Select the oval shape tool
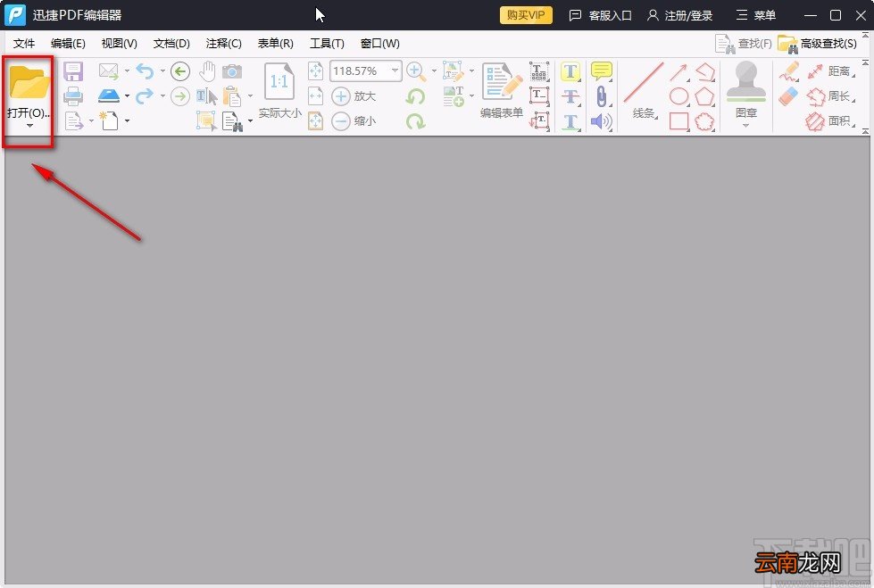This screenshot has height=588, width=874. click(x=678, y=95)
